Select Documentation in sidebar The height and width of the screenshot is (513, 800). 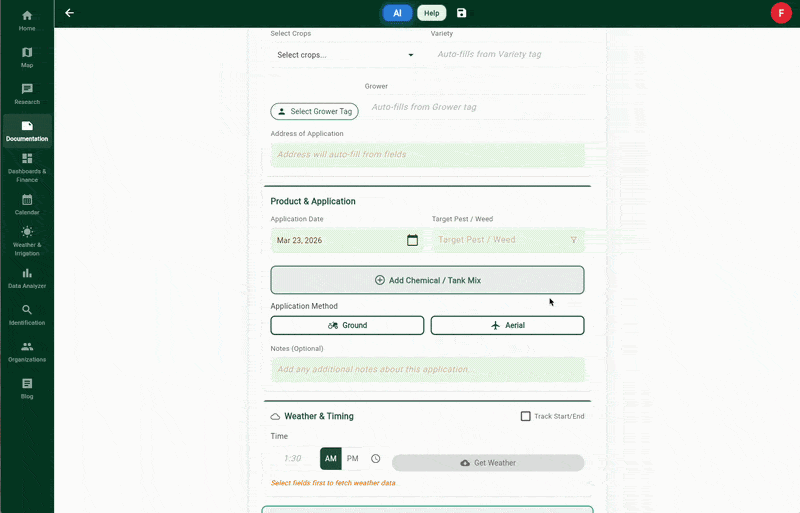(x=27, y=131)
